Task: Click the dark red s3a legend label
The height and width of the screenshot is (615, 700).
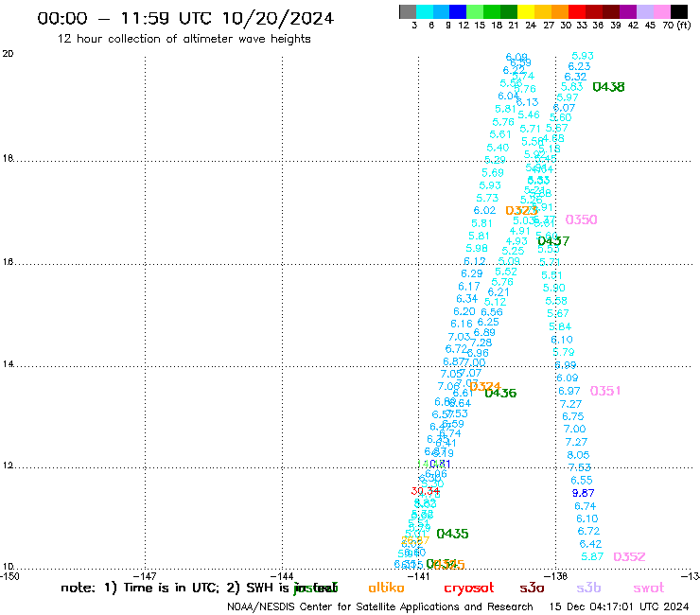Action: click(532, 588)
